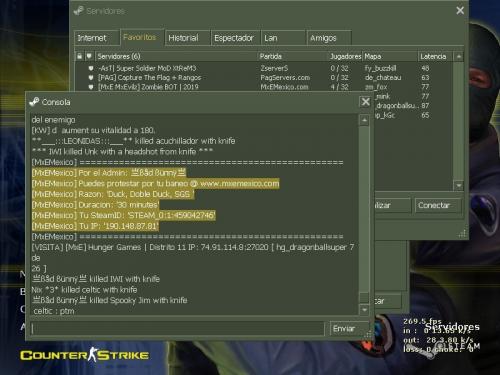Click the Steam icon in Consola title bar
Viewport: 500px width, 375px height.
pos(34,102)
